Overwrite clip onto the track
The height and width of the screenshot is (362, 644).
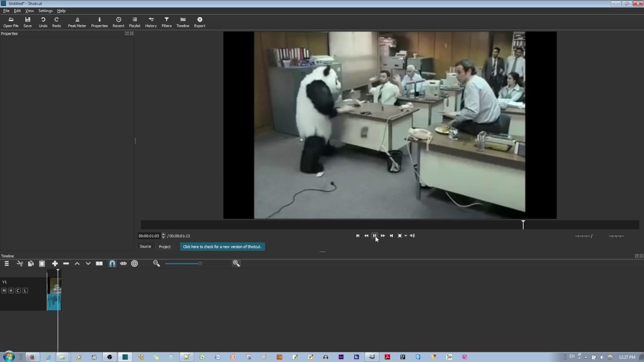pyautogui.click(x=88, y=263)
